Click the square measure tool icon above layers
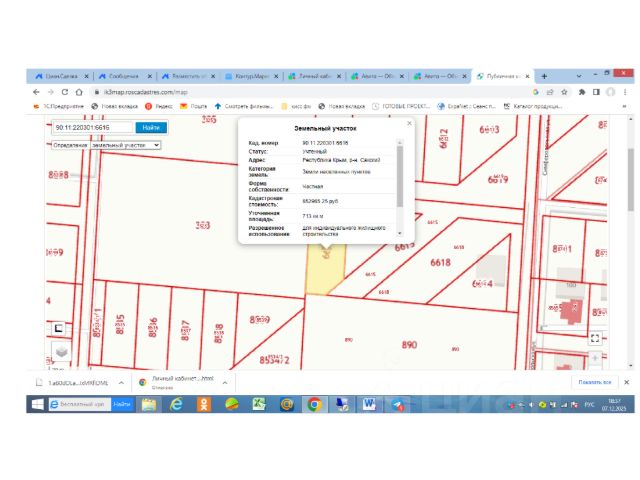 58,328
